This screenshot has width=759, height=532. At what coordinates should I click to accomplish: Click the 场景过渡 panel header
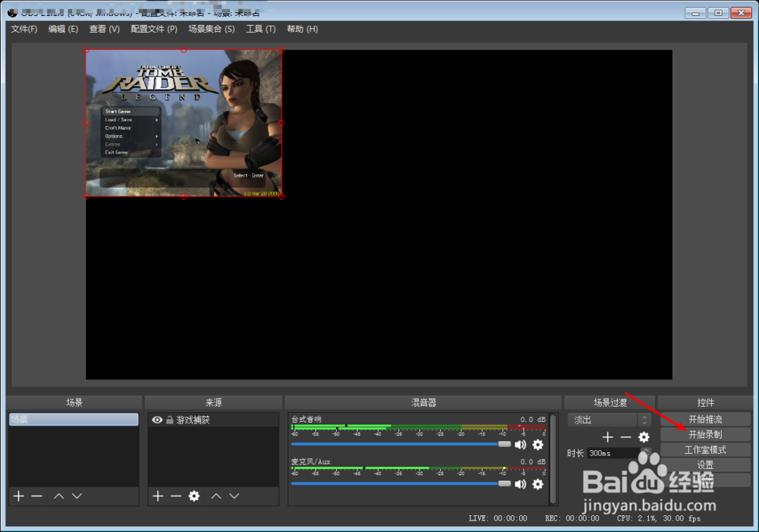pos(610,402)
